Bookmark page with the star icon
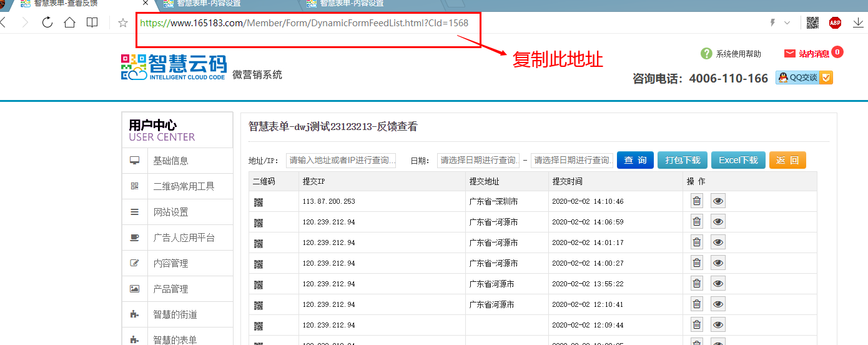This screenshot has width=868, height=345. click(x=123, y=23)
